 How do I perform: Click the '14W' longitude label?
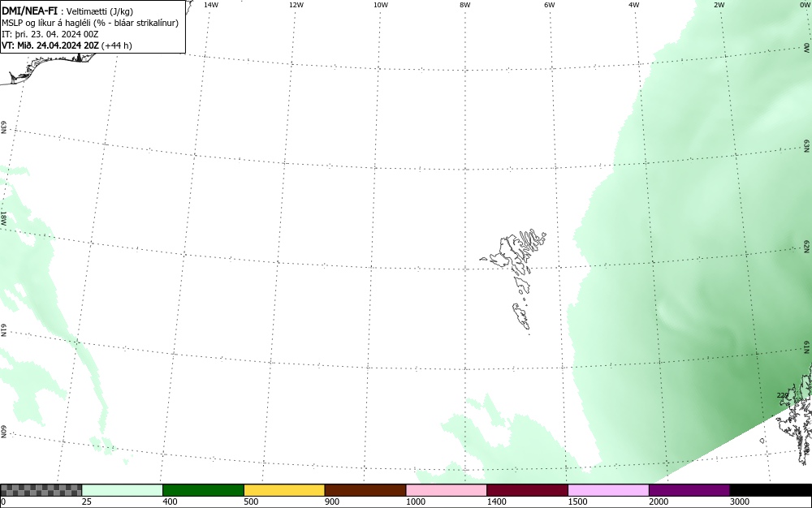pyautogui.click(x=211, y=5)
